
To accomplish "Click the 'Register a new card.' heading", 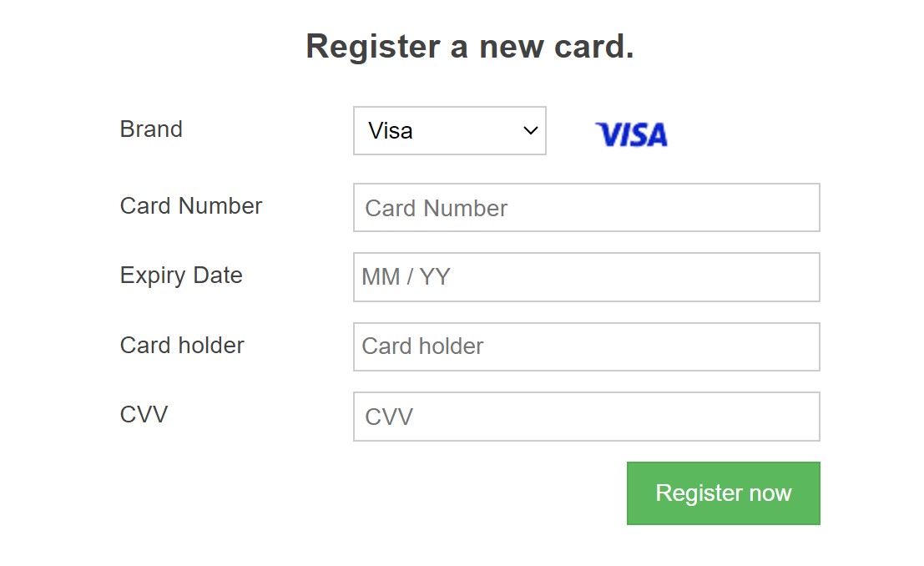I will (x=470, y=47).
